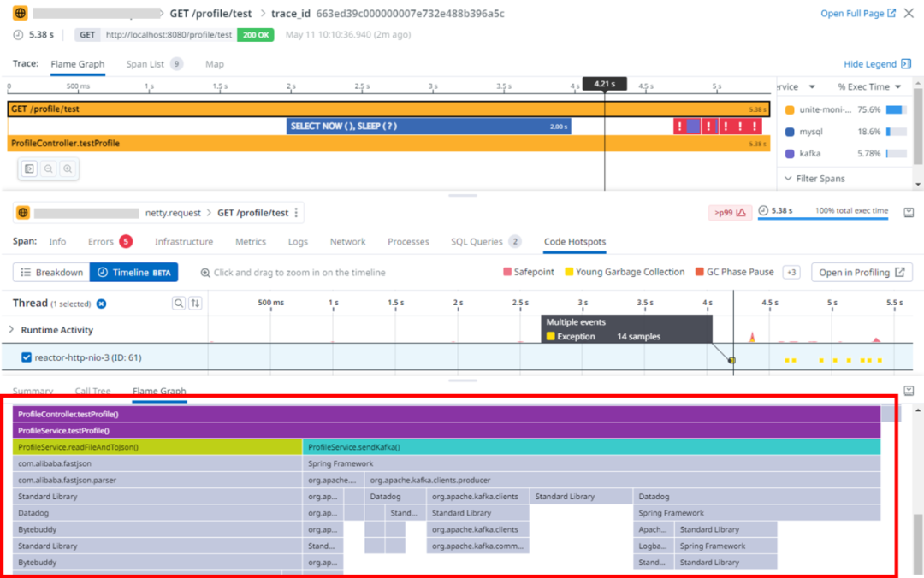
Task: Search threads with the magnifier icon
Action: (178, 303)
